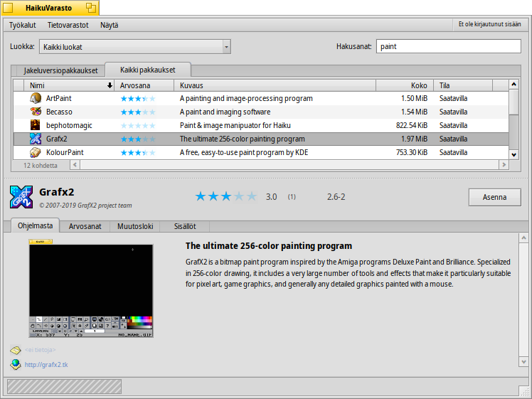Click the ArtPaint package icon
Viewport: 532px width, 399px height.
36,98
